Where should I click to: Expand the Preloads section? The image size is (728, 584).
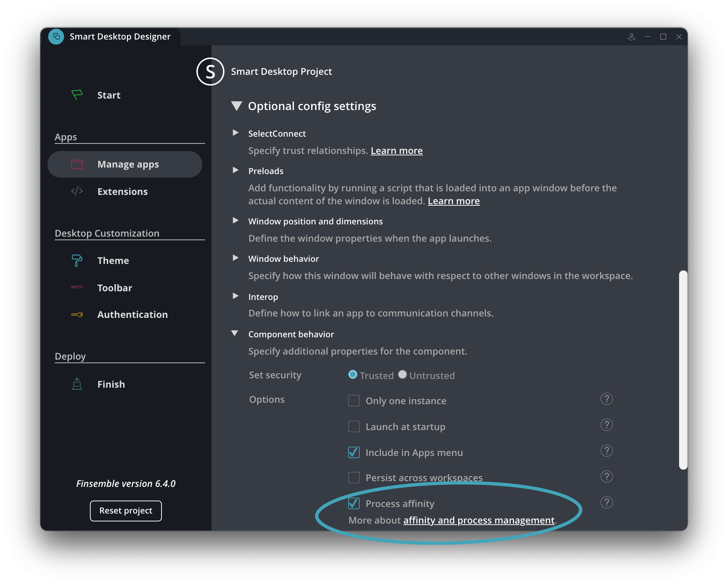[x=236, y=170]
